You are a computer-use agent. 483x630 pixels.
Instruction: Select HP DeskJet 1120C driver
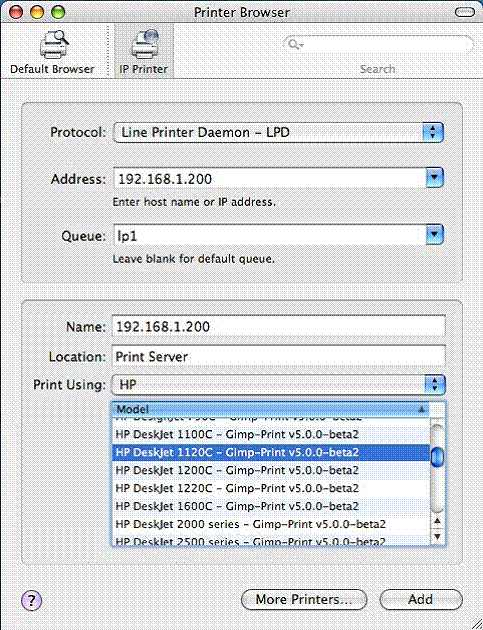pyautogui.click(x=270, y=452)
